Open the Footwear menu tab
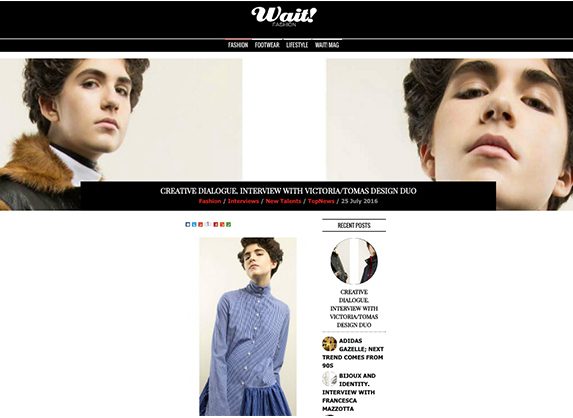Image resolution: width=573 pixels, height=418 pixels. [x=267, y=45]
